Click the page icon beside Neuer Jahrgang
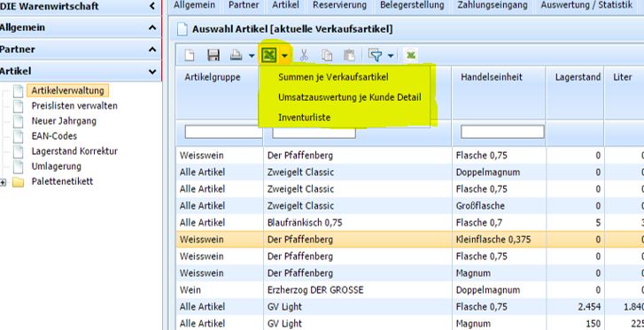This screenshot has width=644, height=330. [x=18, y=121]
